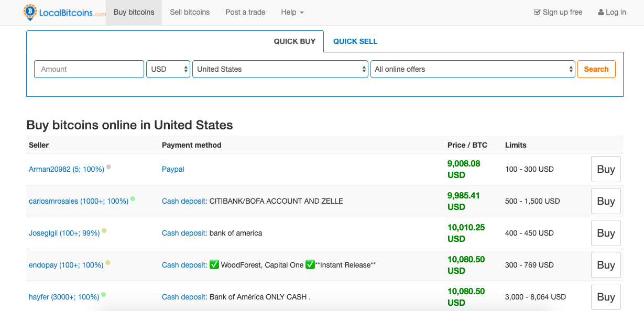The height and width of the screenshot is (311, 644).
Task: Click the gray status dot beside Arman20982
Action: pyautogui.click(x=108, y=167)
